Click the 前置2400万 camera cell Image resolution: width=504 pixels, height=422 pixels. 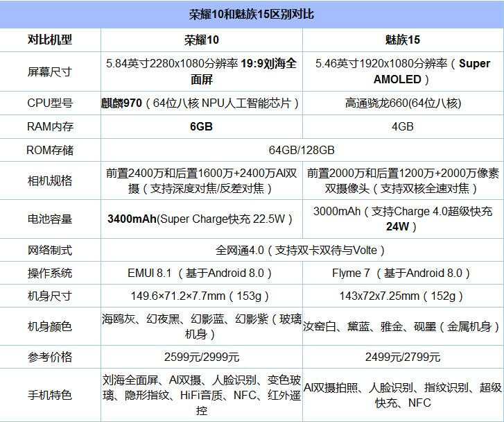(202, 180)
